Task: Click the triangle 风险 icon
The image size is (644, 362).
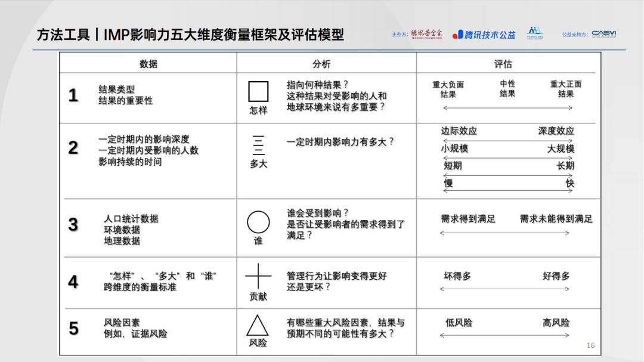Action: point(258,326)
